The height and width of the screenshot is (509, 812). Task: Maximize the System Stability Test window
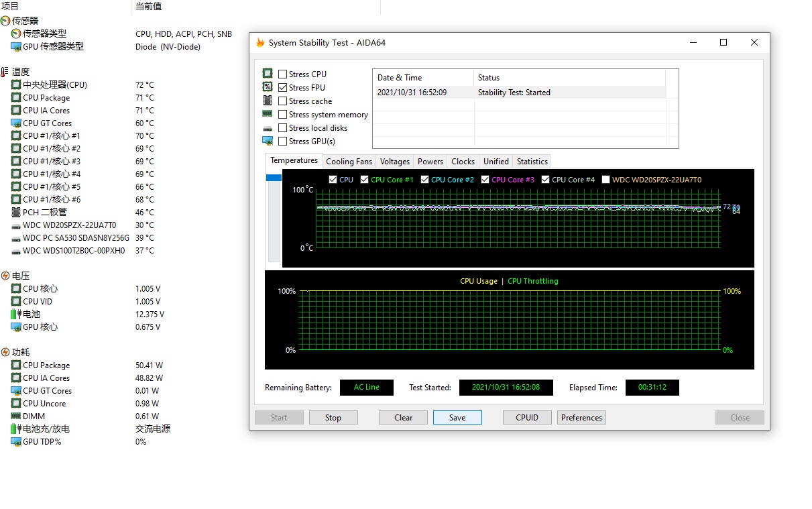tap(723, 42)
